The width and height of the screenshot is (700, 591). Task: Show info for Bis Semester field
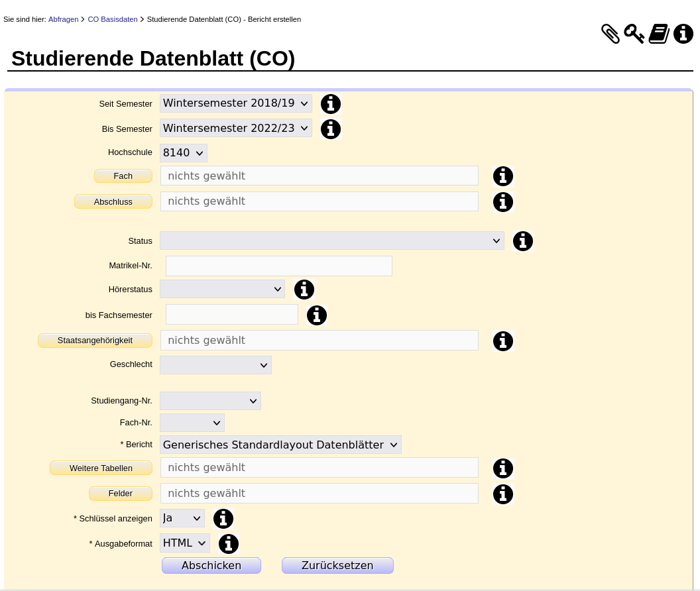click(x=330, y=129)
